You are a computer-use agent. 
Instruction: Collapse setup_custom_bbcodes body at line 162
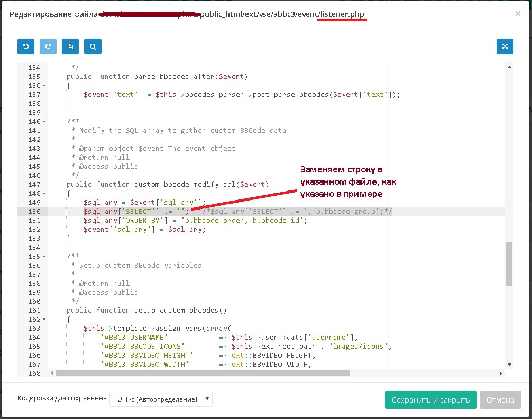click(x=44, y=320)
